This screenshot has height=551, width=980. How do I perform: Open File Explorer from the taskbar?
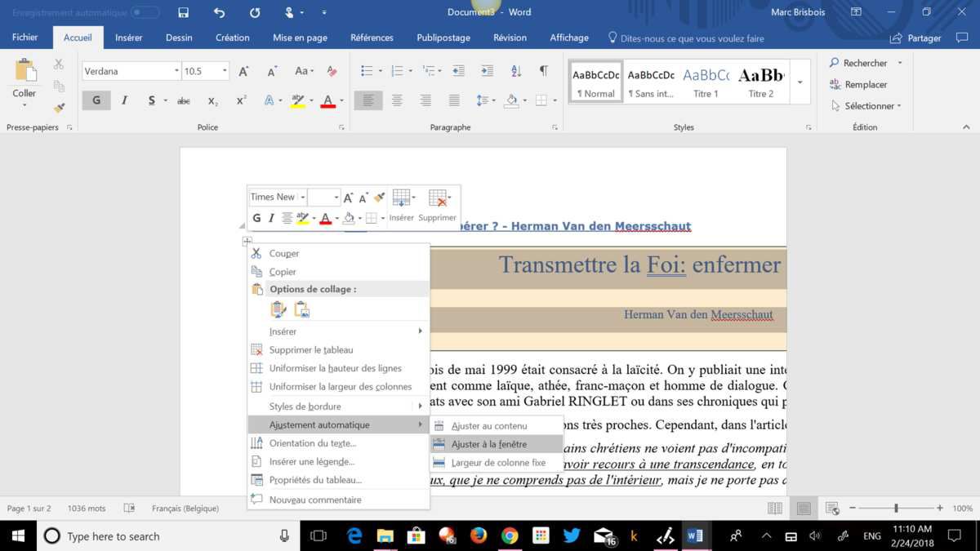click(x=385, y=536)
